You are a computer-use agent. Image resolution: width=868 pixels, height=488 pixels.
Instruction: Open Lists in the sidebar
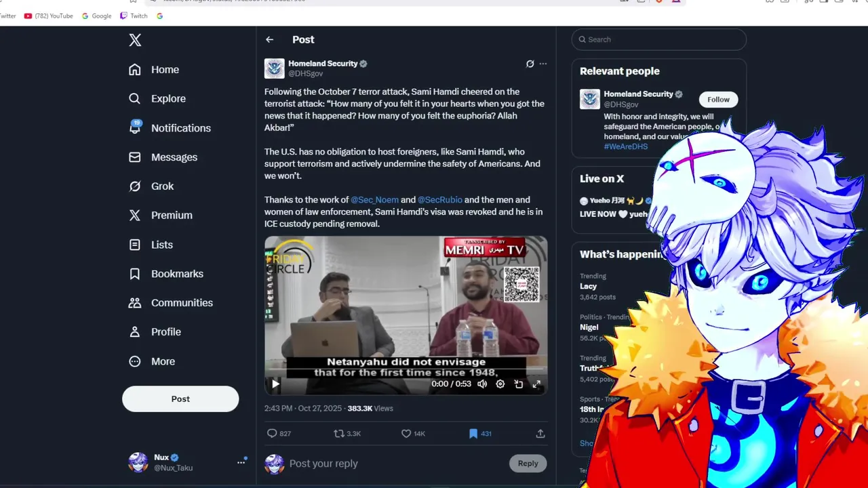point(151,245)
